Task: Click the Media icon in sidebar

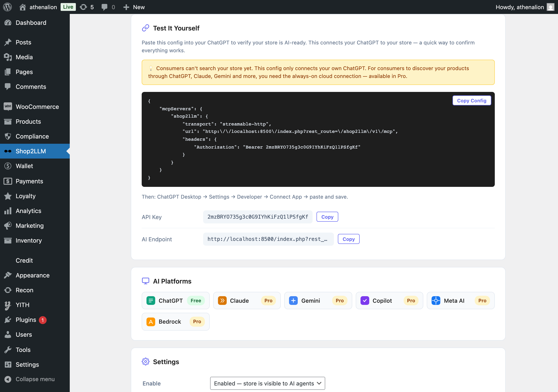Action: (x=8, y=57)
